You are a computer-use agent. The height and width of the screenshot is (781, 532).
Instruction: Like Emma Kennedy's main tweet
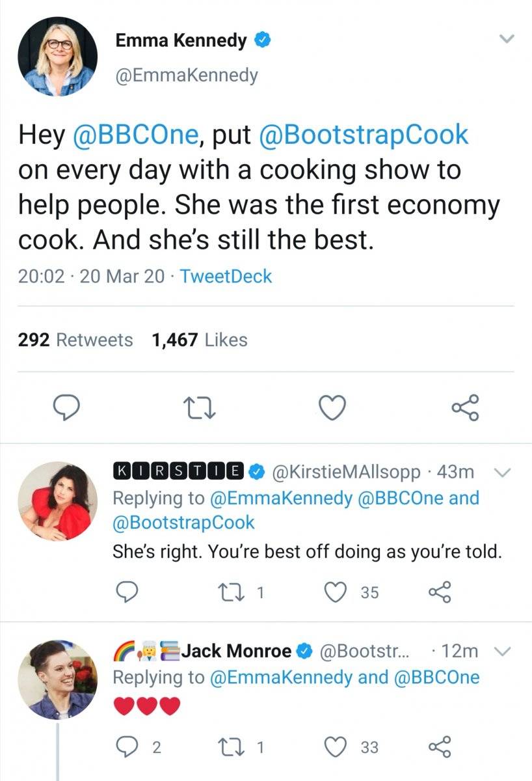point(333,408)
